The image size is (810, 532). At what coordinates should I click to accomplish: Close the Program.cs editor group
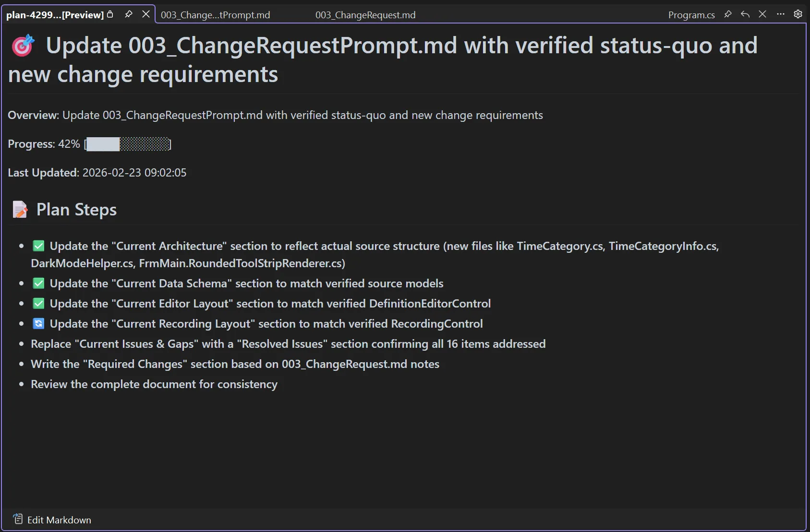(762, 14)
